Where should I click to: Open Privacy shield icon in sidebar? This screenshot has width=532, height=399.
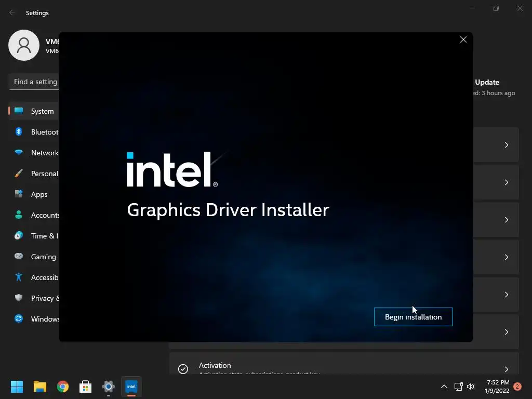[19, 298]
